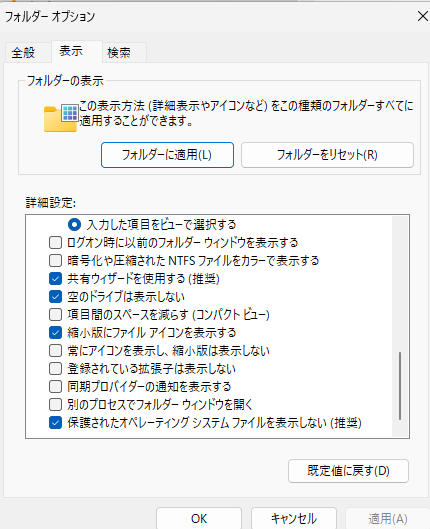
Task: Select the 表示 tab
Action: [71, 51]
